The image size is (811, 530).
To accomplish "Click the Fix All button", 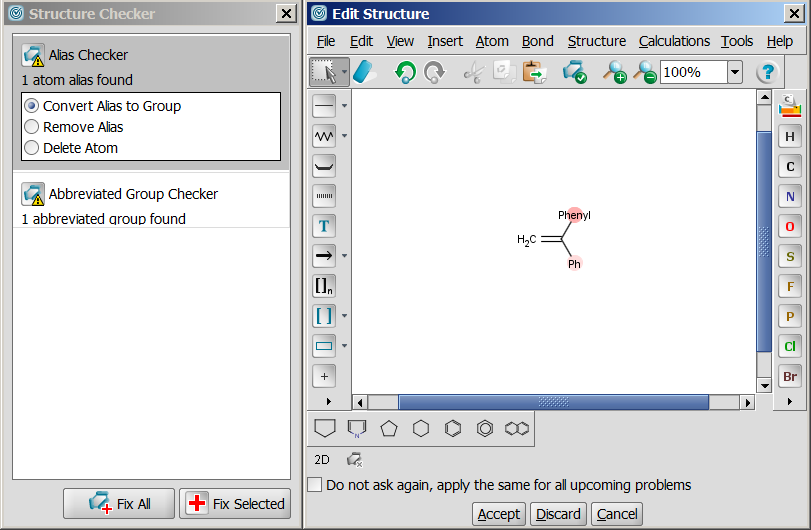I will click(119, 504).
